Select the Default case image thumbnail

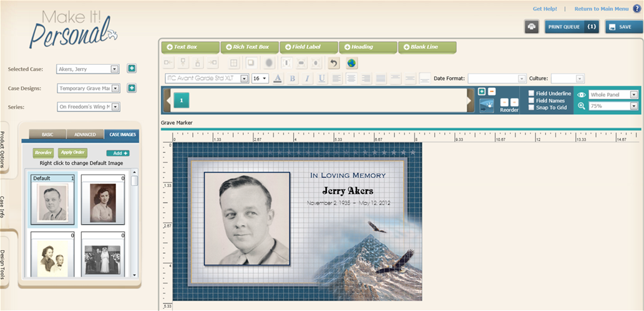[52, 199]
